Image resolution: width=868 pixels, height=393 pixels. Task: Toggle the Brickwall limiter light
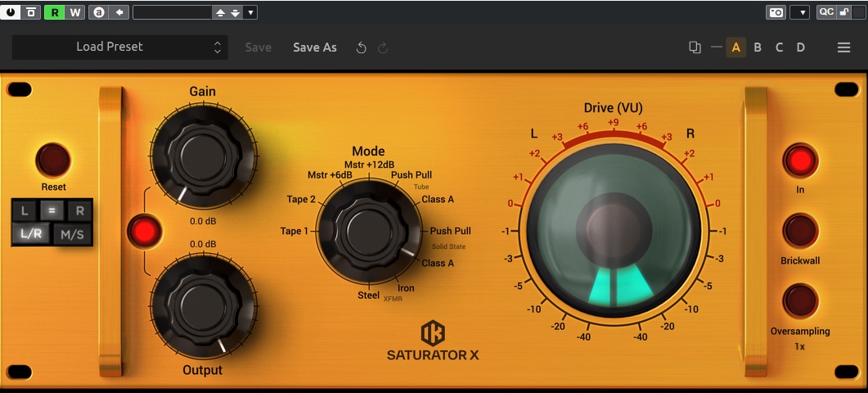pos(800,231)
